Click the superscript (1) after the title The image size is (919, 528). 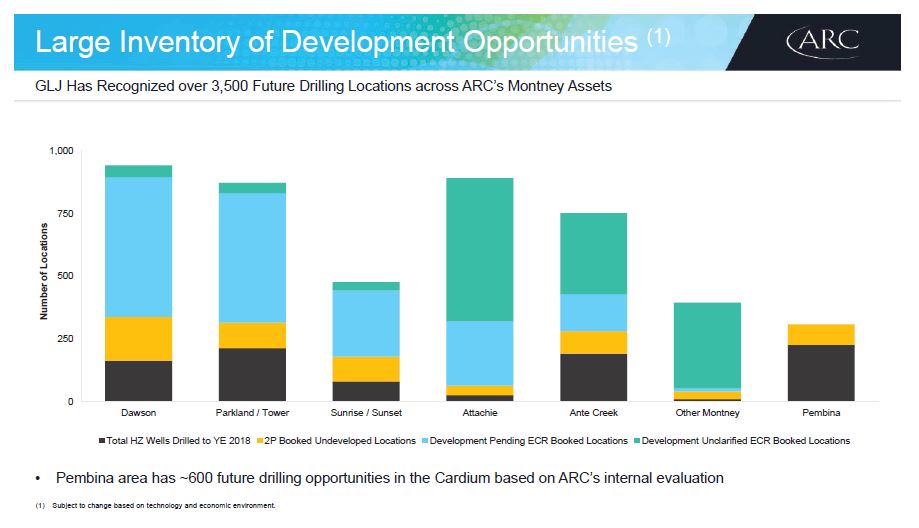click(x=659, y=37)
